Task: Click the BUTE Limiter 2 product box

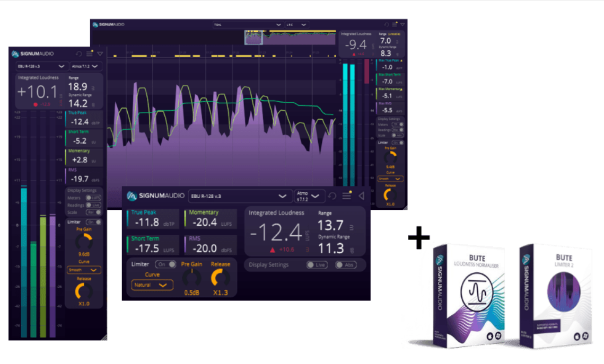Action: point(555,296)
